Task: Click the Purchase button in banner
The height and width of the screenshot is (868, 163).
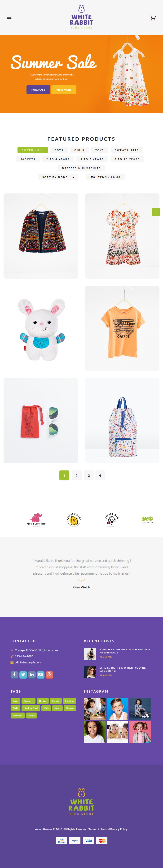Action: click(38, 90)
